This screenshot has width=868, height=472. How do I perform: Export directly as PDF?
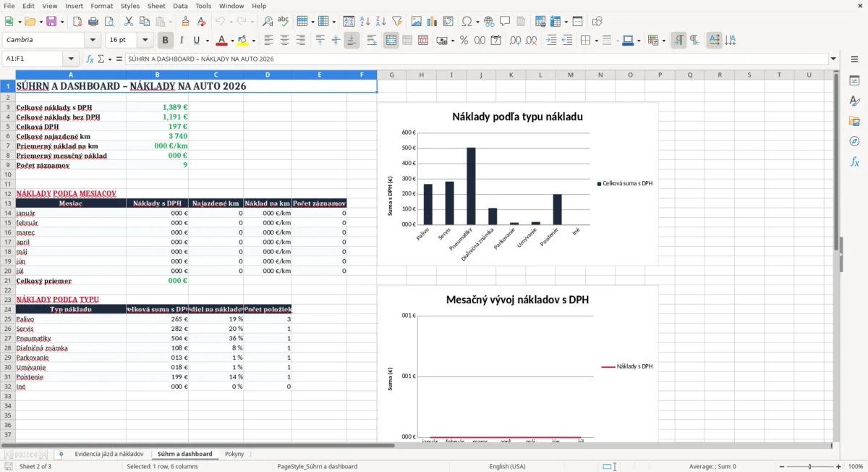click(77, 22)
